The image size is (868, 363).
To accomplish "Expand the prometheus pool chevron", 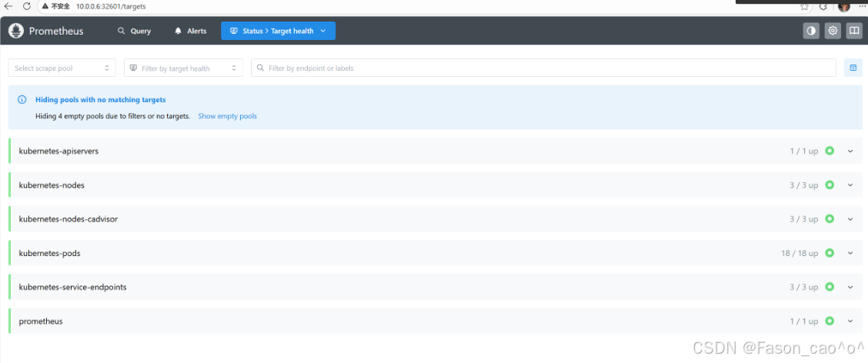I will click(851, 321).
